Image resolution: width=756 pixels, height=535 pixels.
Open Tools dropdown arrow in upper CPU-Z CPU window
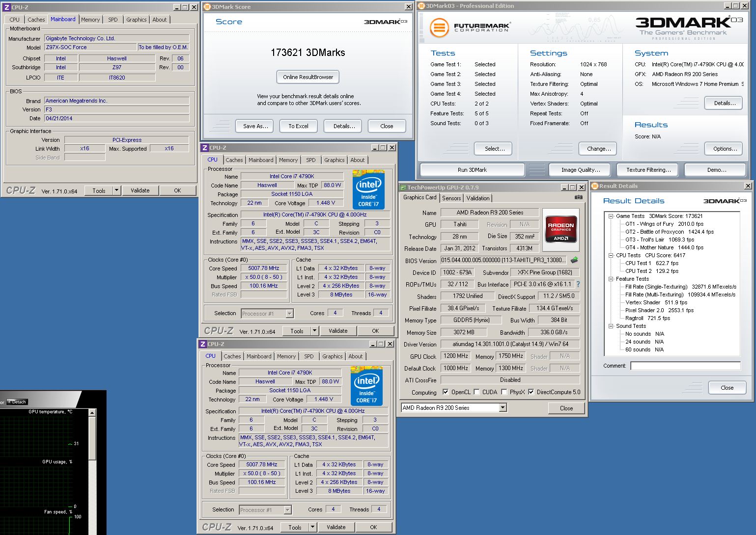pyautogui.click(x=314, y=331)
